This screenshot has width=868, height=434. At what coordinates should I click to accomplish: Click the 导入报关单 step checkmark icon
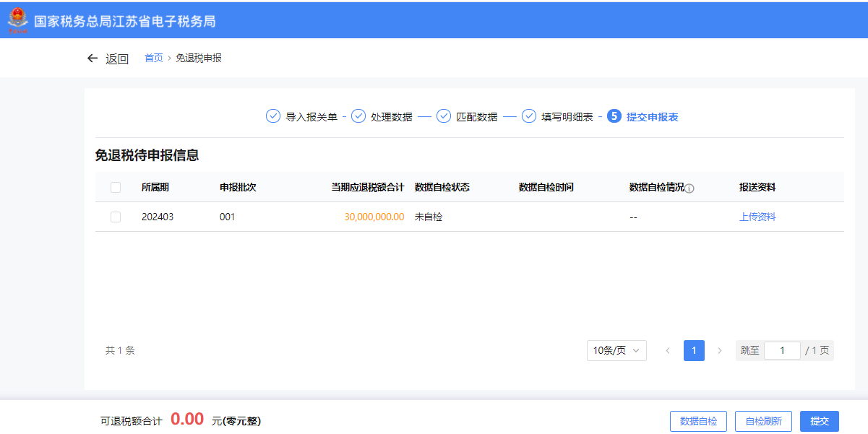273,116
